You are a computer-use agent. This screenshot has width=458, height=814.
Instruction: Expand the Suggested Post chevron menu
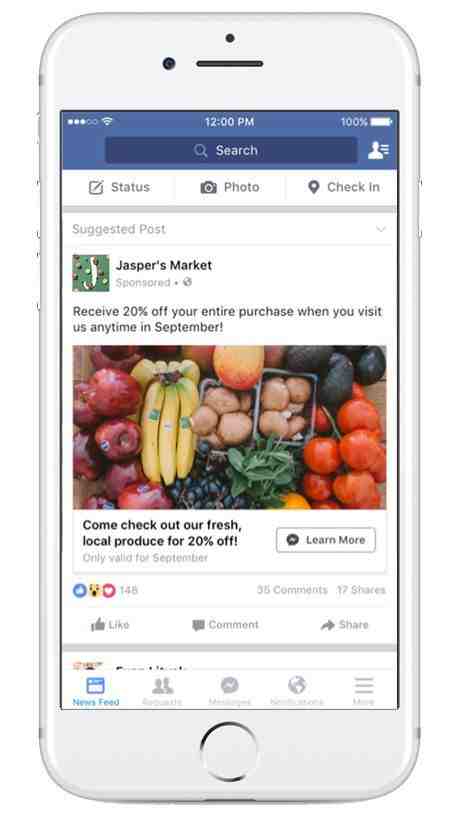tap(381, 229)
